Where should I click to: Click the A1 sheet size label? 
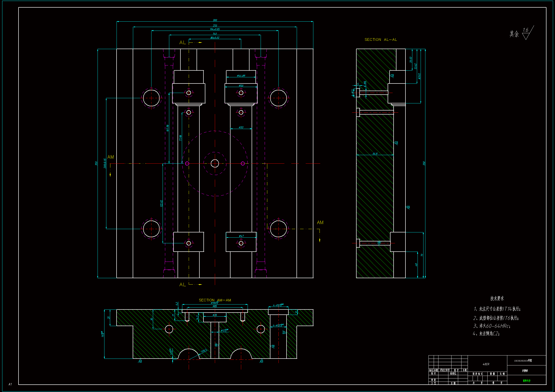pos(10,384)
